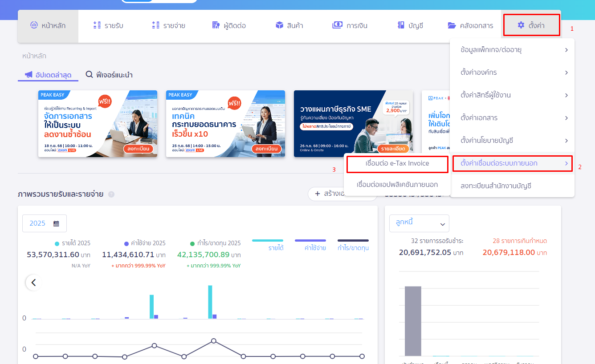Click the tallest cyan income bar
The height and width of the screenshot is (364, 595).
210,302
